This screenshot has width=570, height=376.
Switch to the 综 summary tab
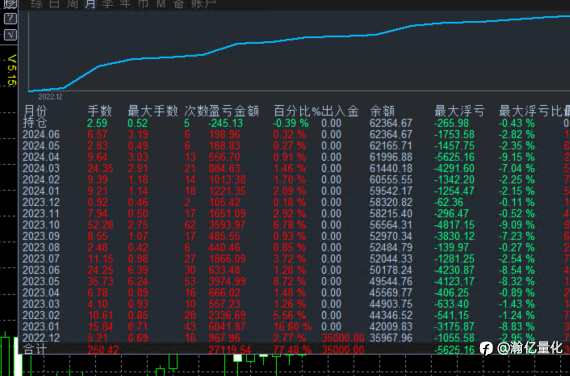[37, 4]
